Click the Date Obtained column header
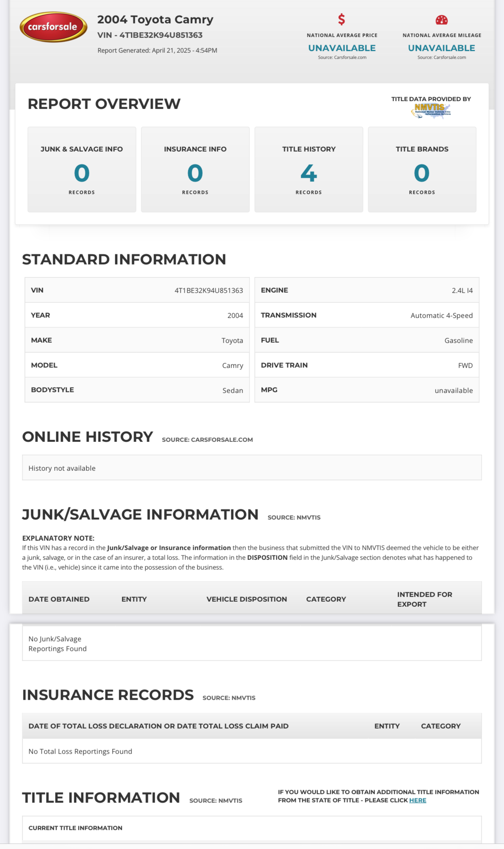Image resolution: width=504 pixels, height=849 pixels. (59, 599)
